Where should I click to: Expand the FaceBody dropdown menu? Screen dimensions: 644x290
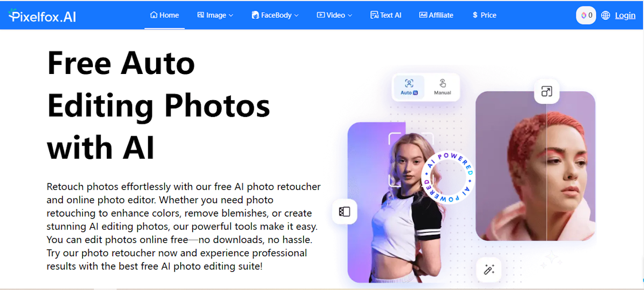pos(275,15)
